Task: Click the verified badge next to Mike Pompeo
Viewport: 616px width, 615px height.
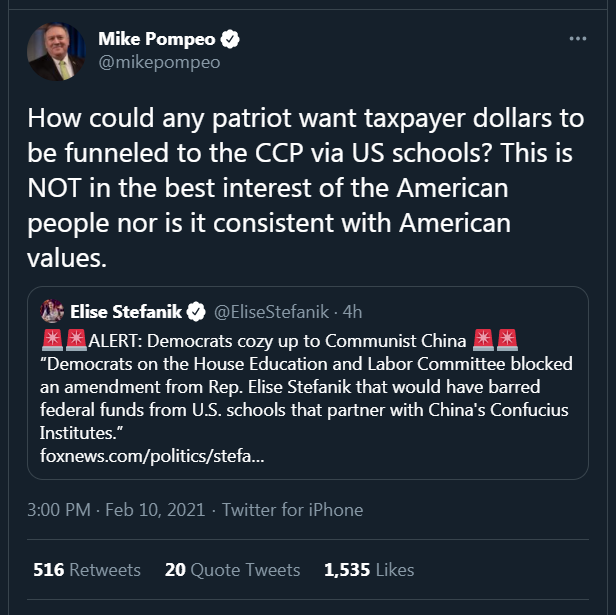Action: 230,39
